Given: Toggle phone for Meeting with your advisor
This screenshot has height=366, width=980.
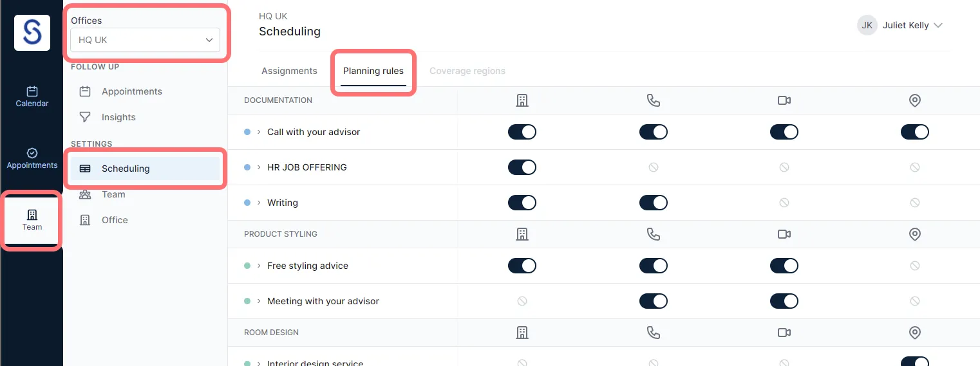Looking at the screenshot, I should 654,301.
